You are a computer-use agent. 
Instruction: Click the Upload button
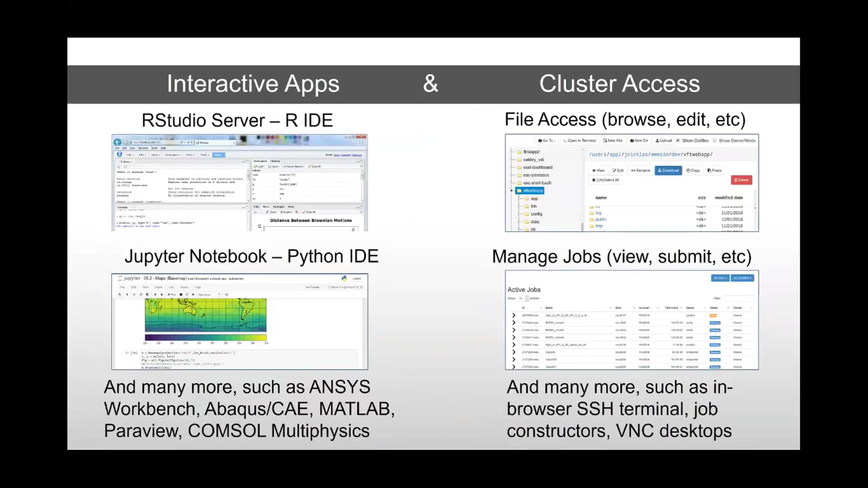coord(663,140)
